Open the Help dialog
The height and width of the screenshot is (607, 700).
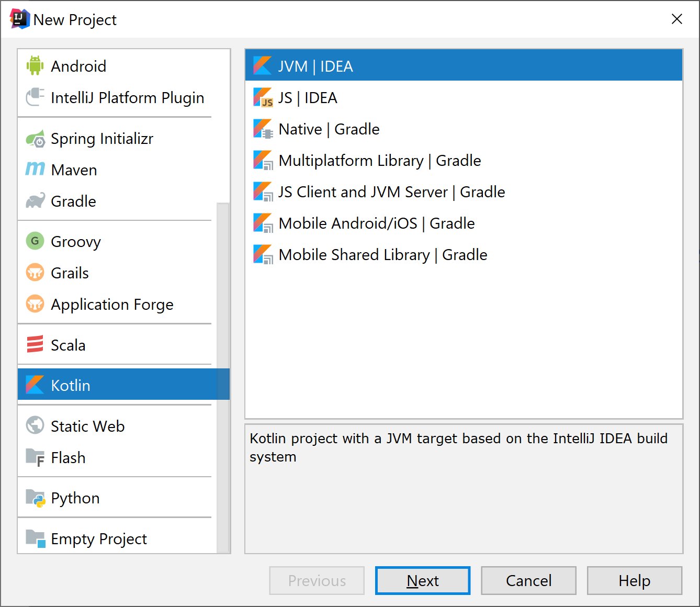pyautogui.click(x=634, y=580)
